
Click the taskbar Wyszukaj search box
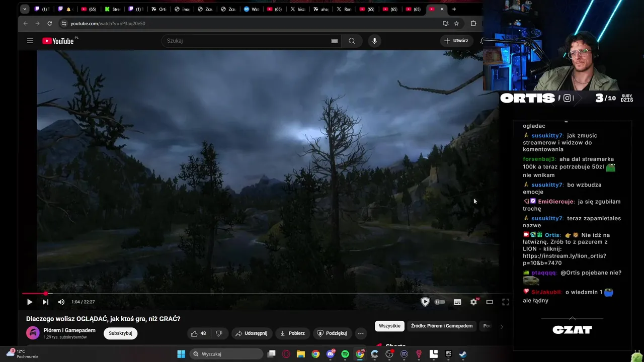(x=226, y=354)
